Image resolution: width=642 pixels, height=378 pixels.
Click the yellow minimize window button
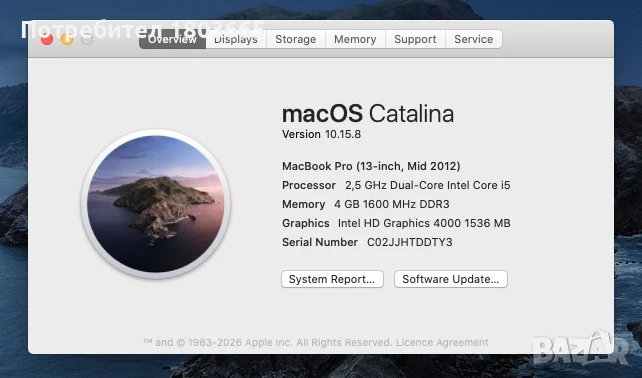[x=67, y=39]
